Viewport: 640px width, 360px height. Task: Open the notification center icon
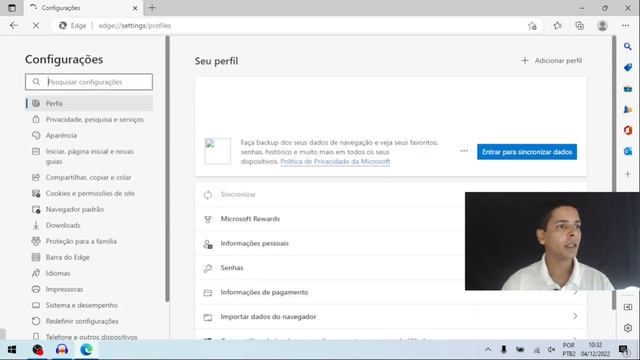623,350
